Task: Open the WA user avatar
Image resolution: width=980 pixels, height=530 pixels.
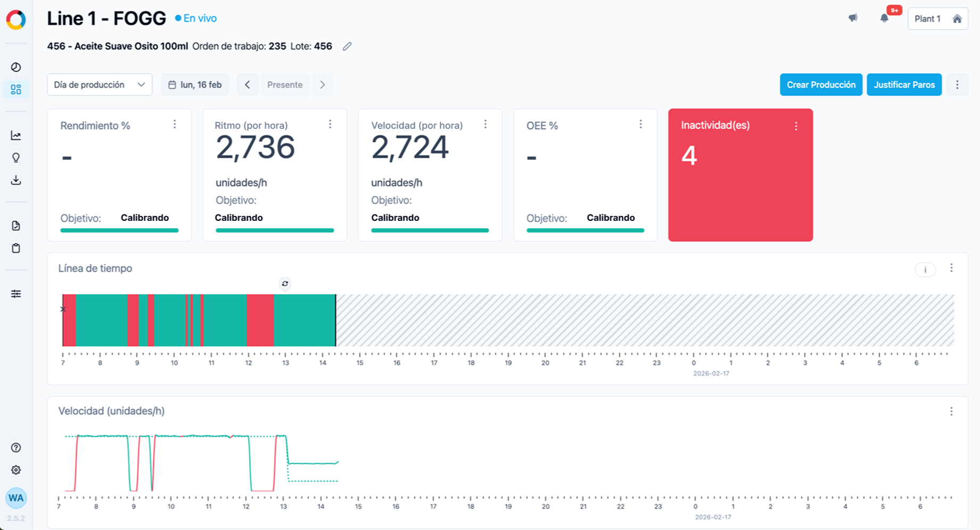Action: 16,498
